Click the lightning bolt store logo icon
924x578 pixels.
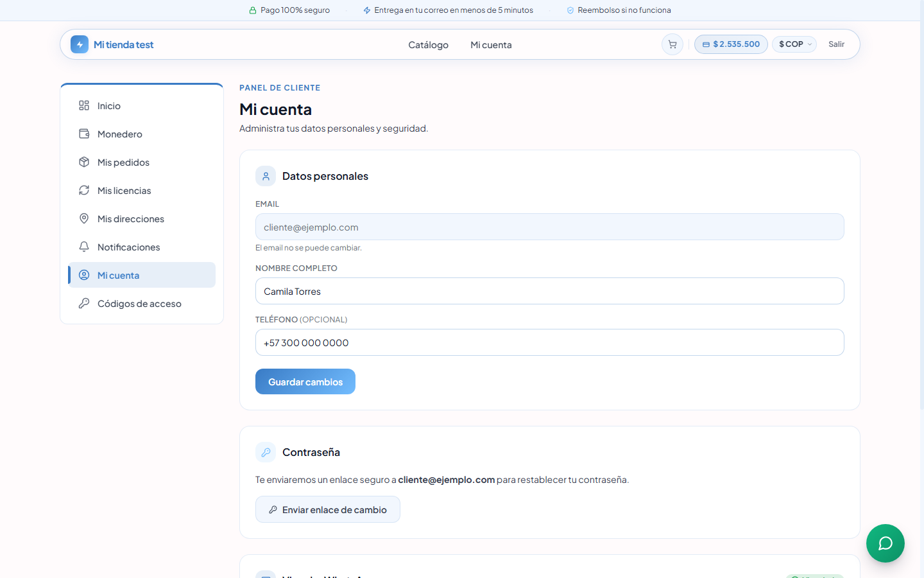pos(80,44)
